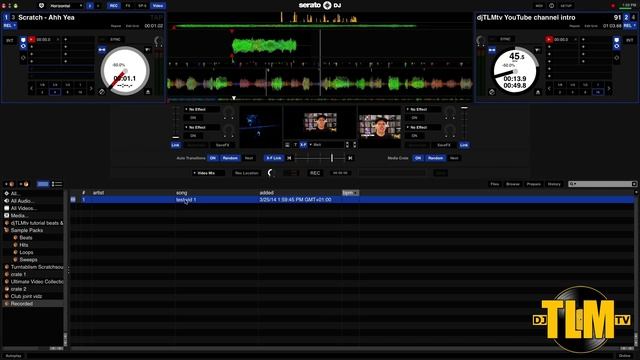Click censor icon below right platter

[492, 92]
